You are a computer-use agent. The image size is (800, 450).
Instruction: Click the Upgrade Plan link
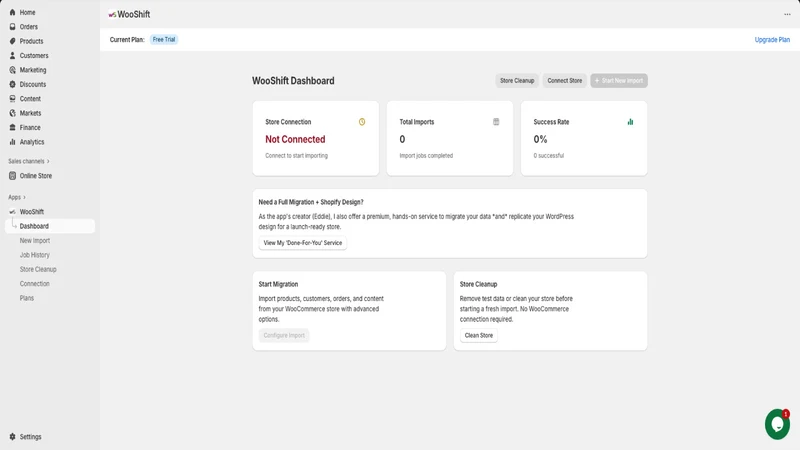tap(772, 40)
